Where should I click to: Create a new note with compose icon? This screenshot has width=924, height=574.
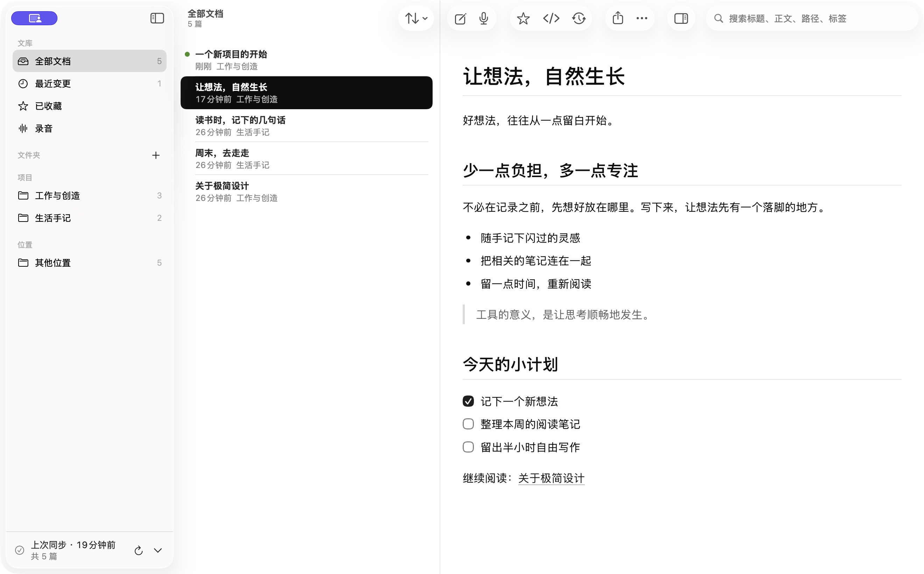click(x=460, y=19)
